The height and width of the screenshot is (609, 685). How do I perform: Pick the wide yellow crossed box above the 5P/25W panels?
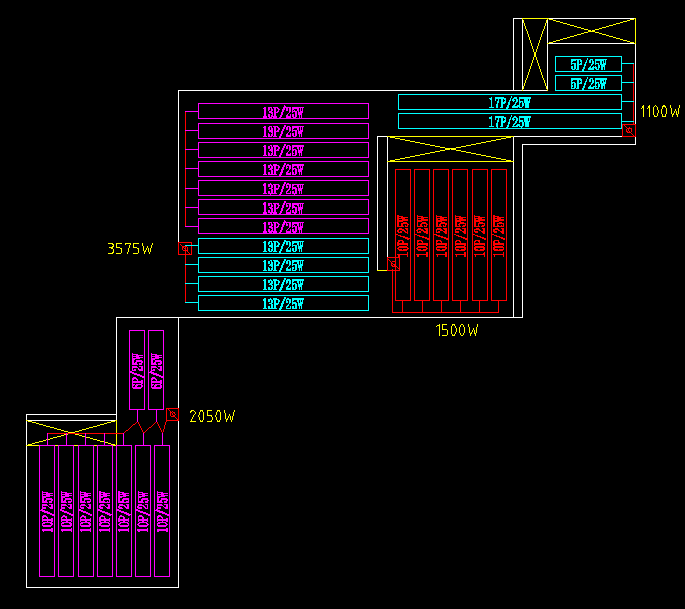click(x=592, y=31)
